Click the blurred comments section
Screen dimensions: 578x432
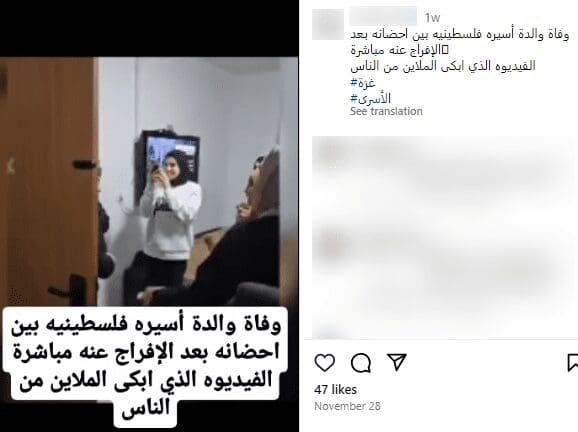tap(442, 237)
